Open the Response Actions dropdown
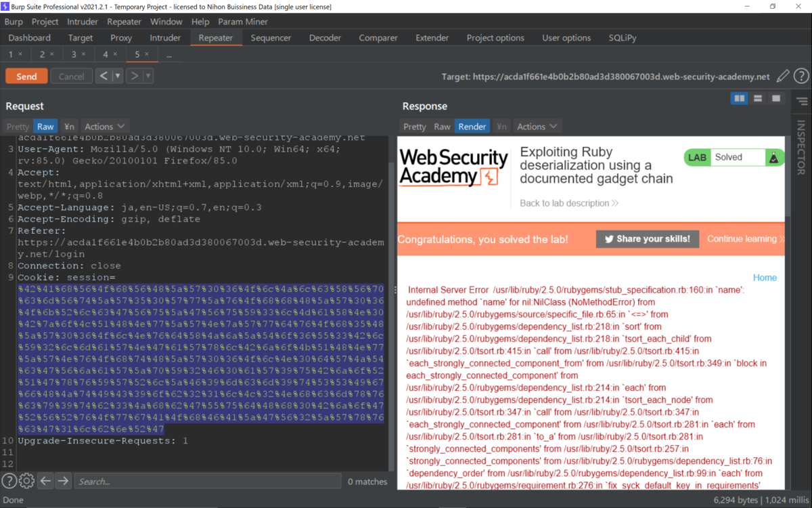 [537, 127]
